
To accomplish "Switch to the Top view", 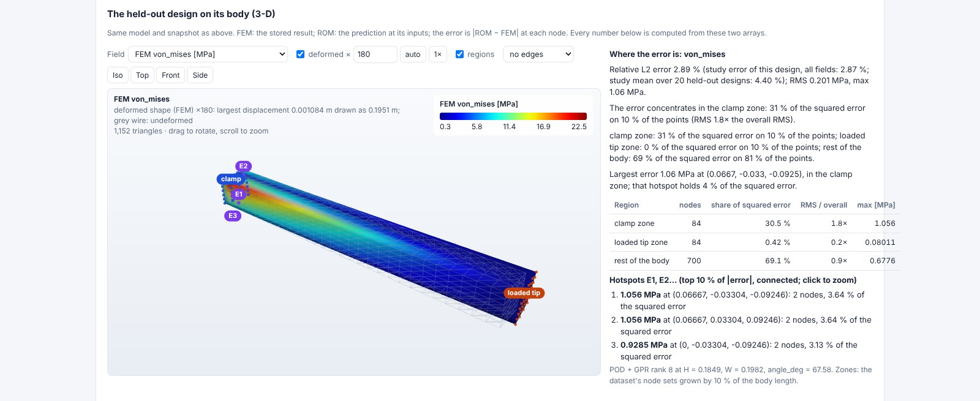I will [x=142, y=75].
